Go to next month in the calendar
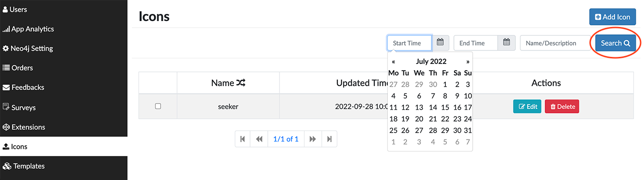Image resolution: width=644 pixels, height=180 pixels. coord(468,62)
